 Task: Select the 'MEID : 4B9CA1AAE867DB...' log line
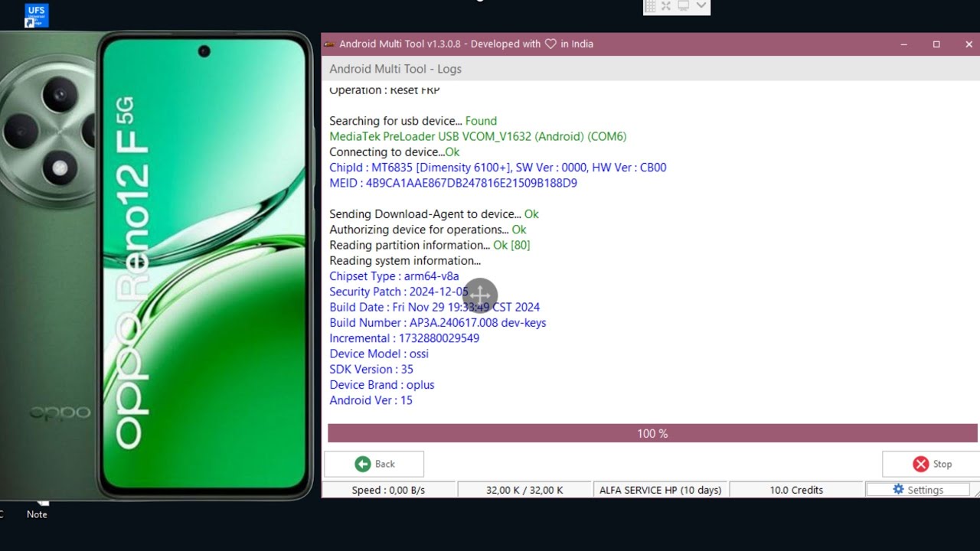453,183
